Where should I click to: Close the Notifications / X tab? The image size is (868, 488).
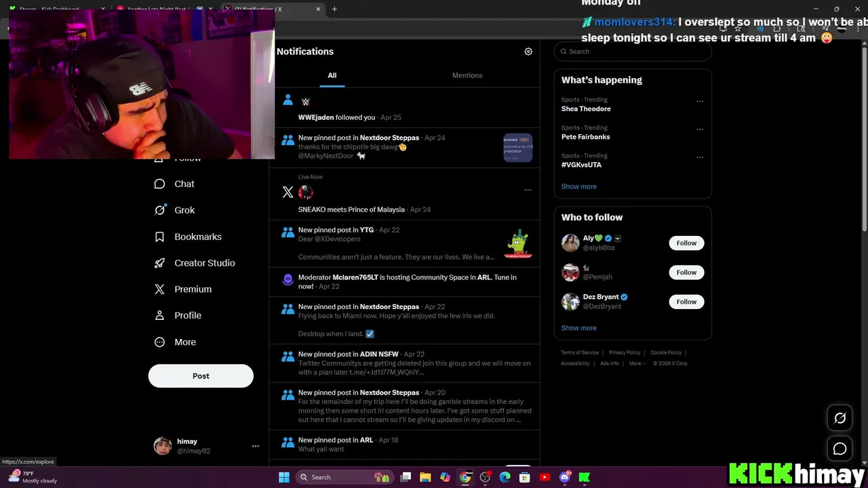pos(318,9)
